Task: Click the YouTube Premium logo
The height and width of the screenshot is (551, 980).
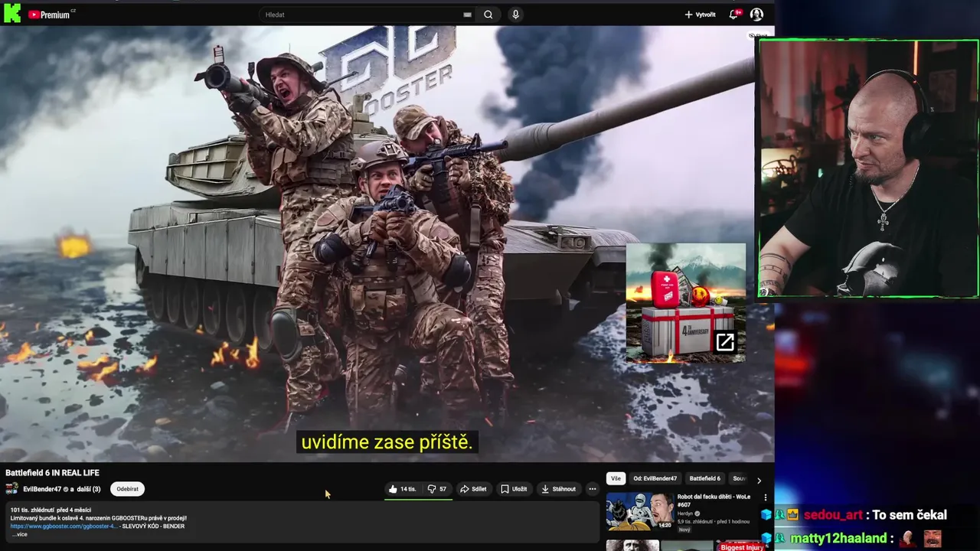Action: point(49,15)
